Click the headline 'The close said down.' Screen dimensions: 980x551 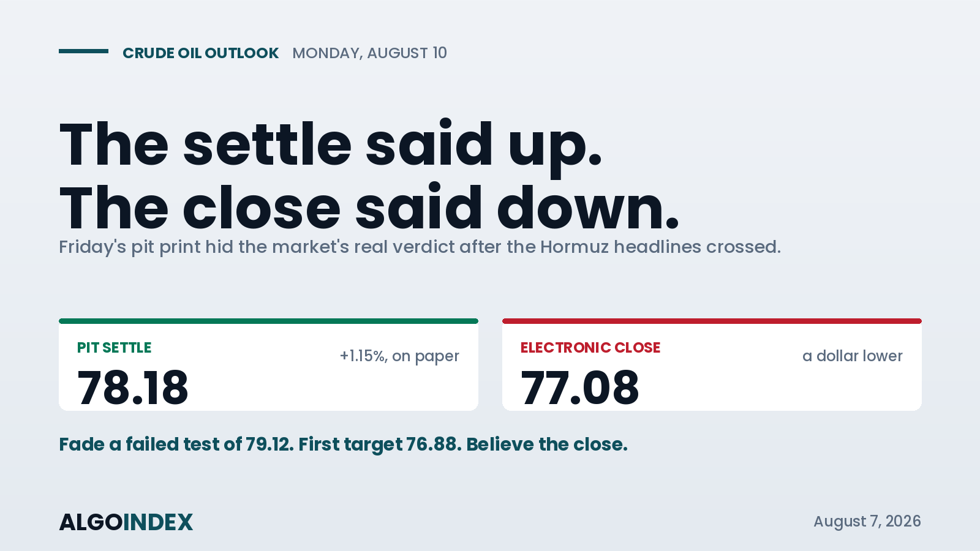point(369,209)
